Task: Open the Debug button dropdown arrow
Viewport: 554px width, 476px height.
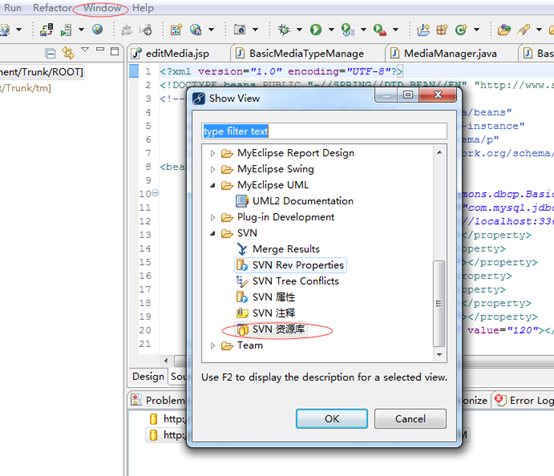Action: 299,30
